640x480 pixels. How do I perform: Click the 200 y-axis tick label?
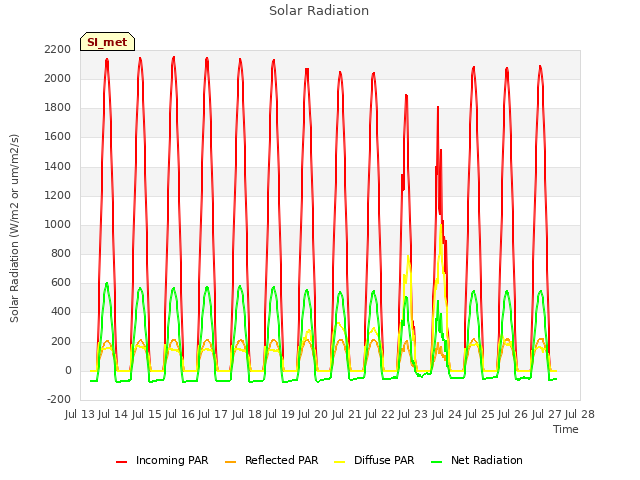pyautogui.click(x=61, y=341)
